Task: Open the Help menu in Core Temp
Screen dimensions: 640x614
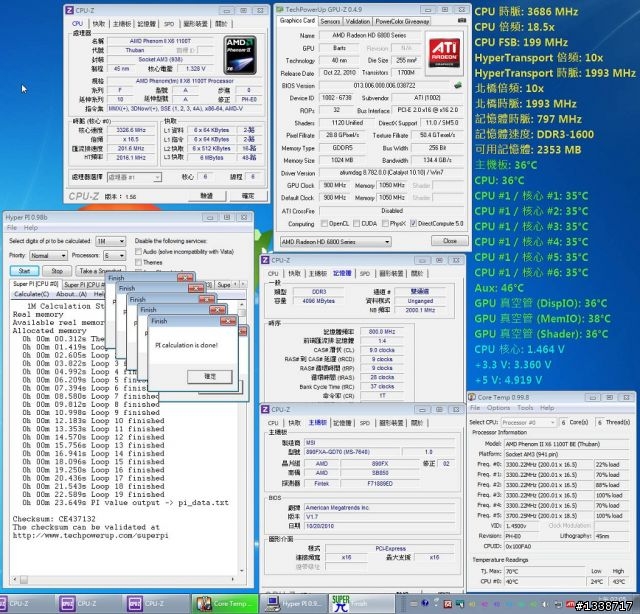Action: pyautogui.click(x=547, y=408)
